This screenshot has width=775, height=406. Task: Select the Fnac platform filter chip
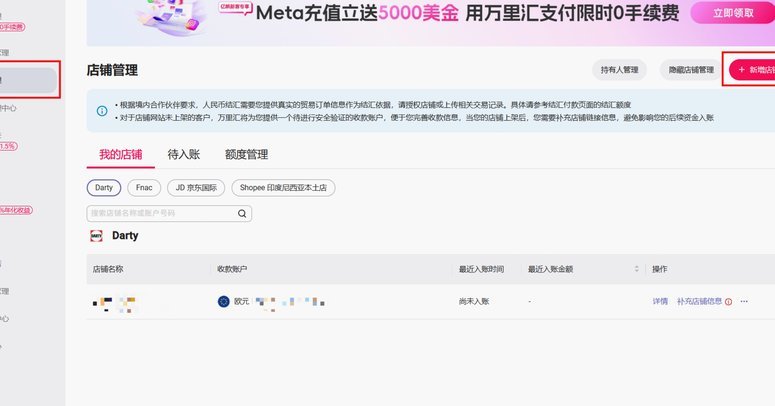(144, 187)
